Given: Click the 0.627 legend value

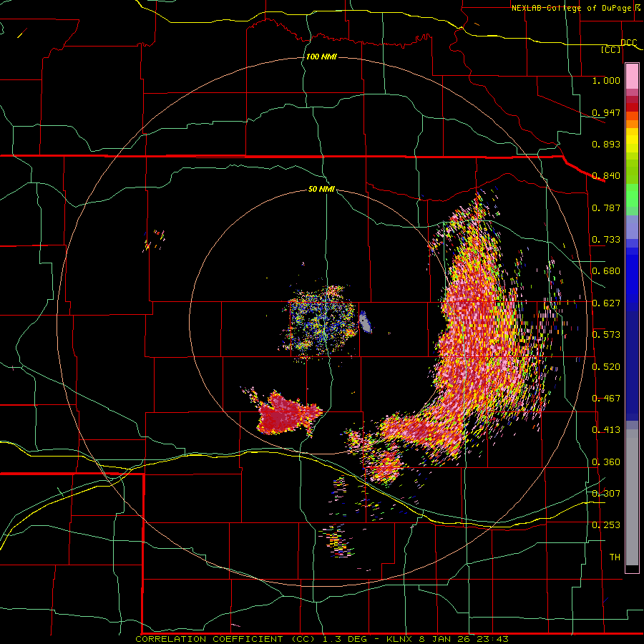Looking at the screenshot, I should point(606,303).
